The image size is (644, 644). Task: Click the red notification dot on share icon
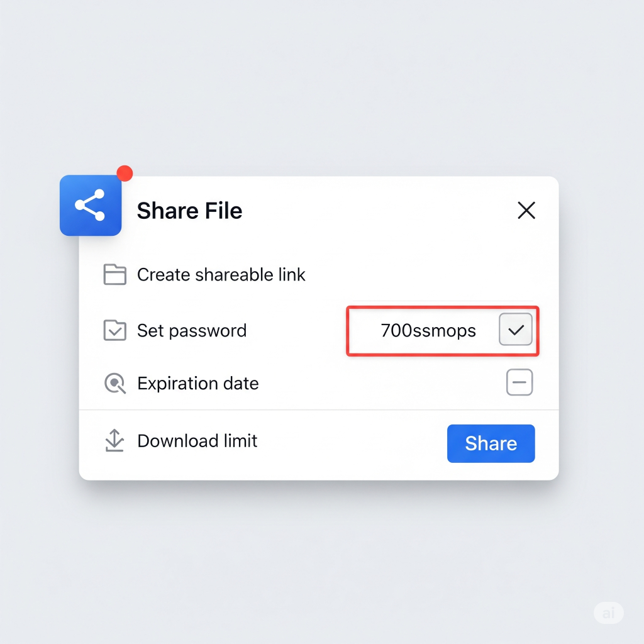tap(125, 174)
